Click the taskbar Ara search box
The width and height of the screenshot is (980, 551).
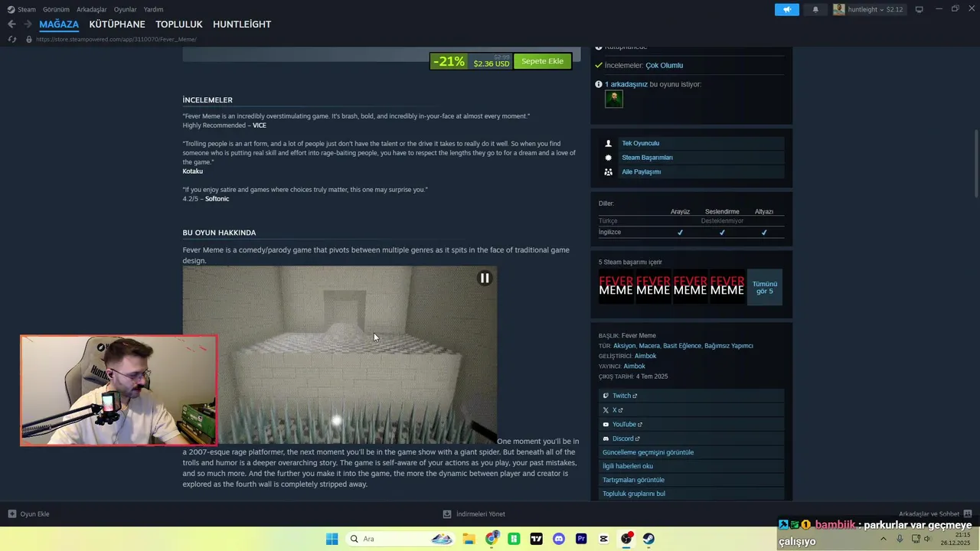pos(400,539)
